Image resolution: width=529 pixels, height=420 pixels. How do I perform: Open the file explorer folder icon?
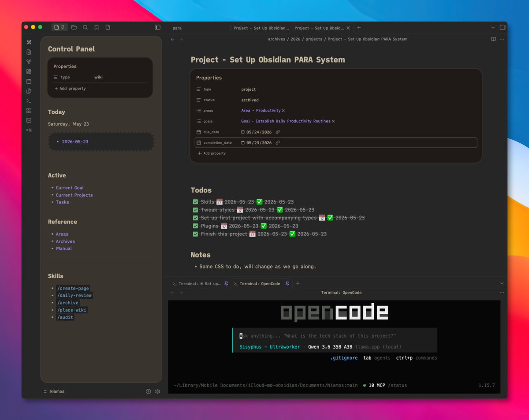click(x=74, y=27)
